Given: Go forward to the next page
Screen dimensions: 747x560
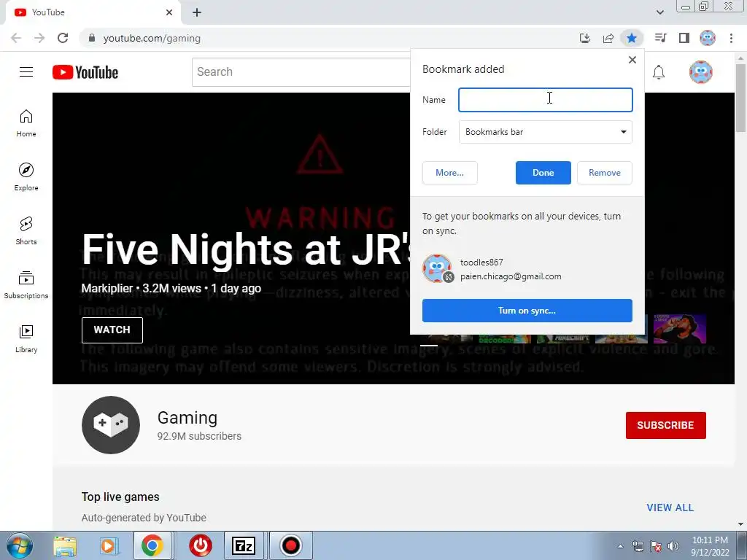Looking at the screenshot, I should point(39,38).
